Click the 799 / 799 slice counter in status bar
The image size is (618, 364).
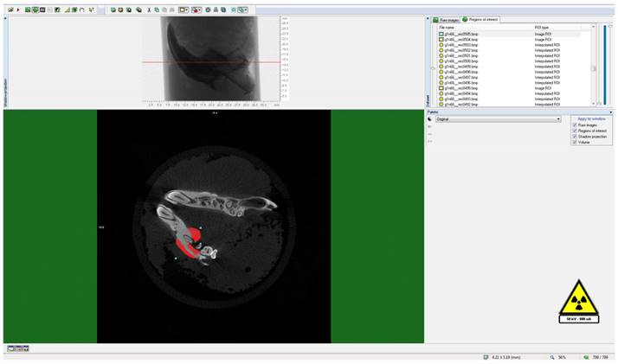[x=596, y=357]
